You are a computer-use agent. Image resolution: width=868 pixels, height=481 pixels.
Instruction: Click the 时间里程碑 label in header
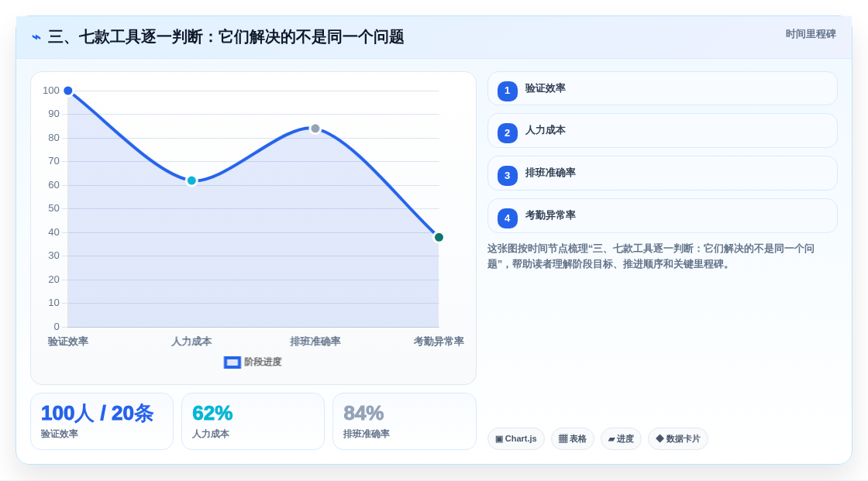coord(811,34)
